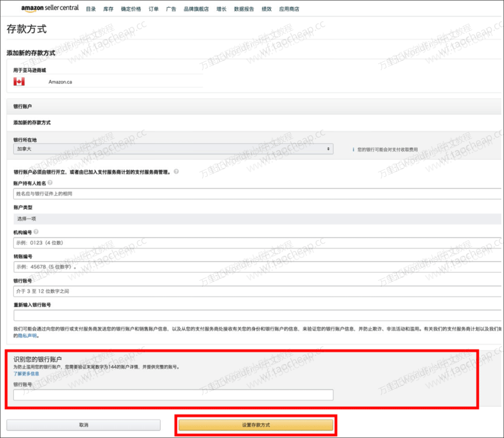504x438 pixels.
Task: Open the 应用商店 menu
Action: click(289, 9)
